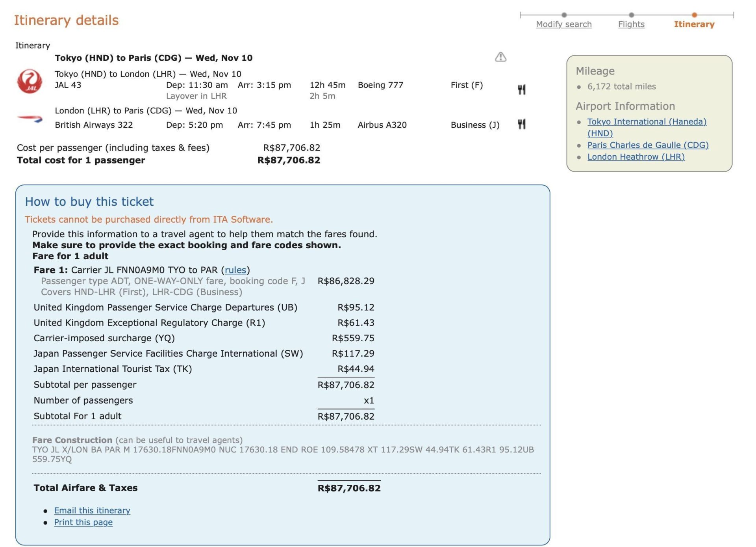Click Tokyo (HND) to Paris (CDG) heading

(x=154, y=58)
